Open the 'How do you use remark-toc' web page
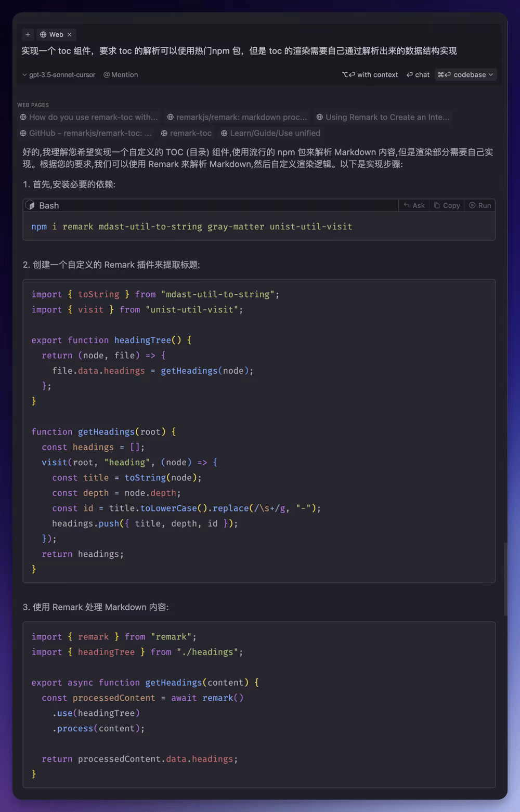Screen dimensions: 520x812 click(89, 117)
